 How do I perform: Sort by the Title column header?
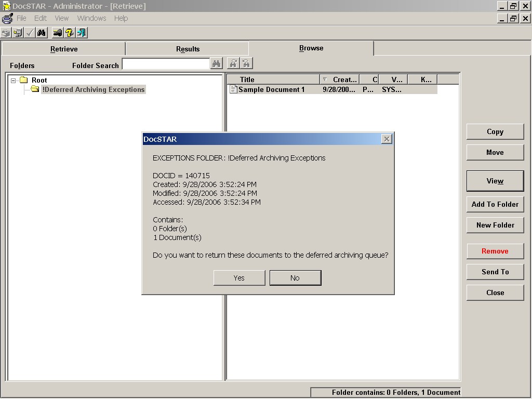tap(273, 79)
